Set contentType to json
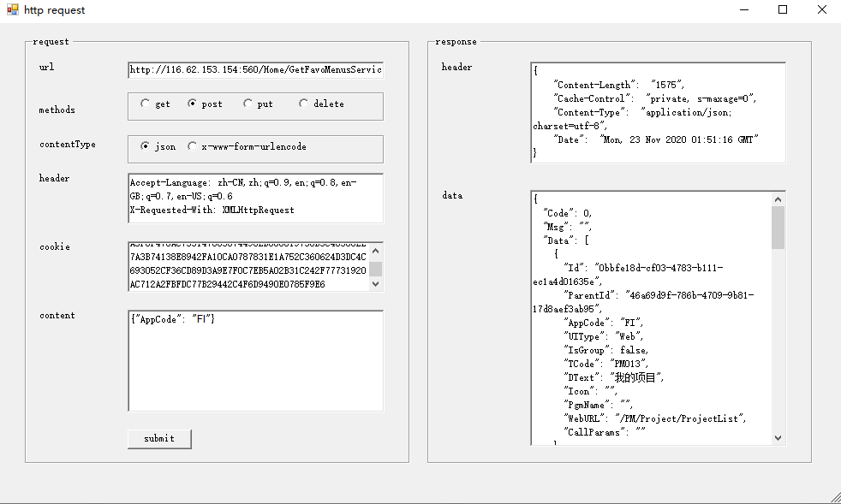The width and height of the screenshot is (841, 504). coord(146,146)
